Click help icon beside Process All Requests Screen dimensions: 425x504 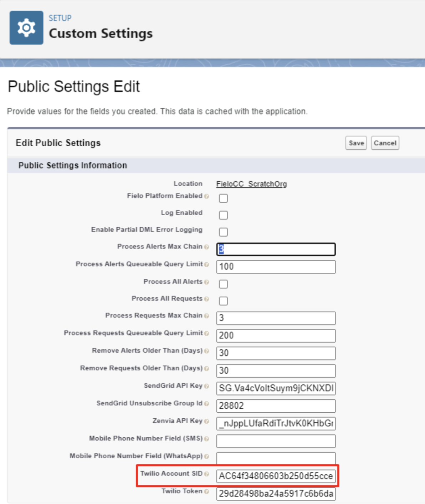click(x=206, y=299)
